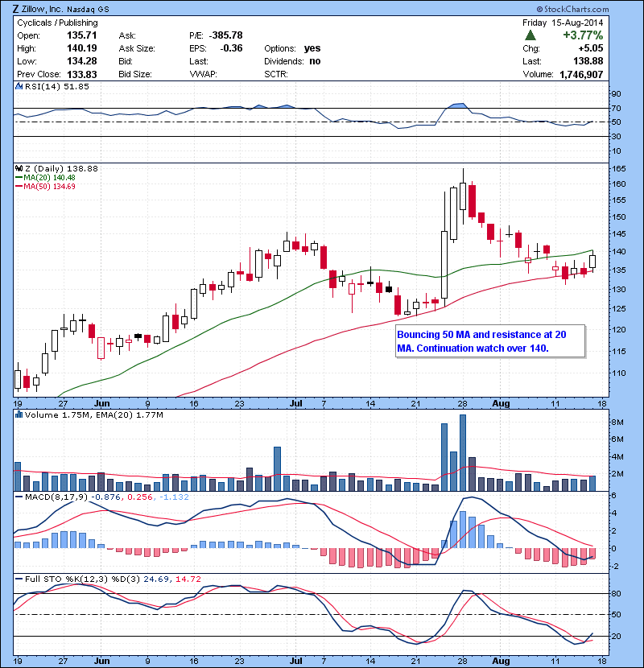The height and width of the screenshot is (668, 644).
Task: Click the Dividends no value
Action: click(x=315, y=61)
